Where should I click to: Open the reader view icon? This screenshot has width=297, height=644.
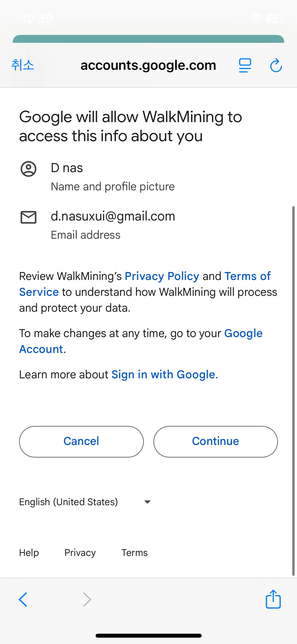[245, 65]
